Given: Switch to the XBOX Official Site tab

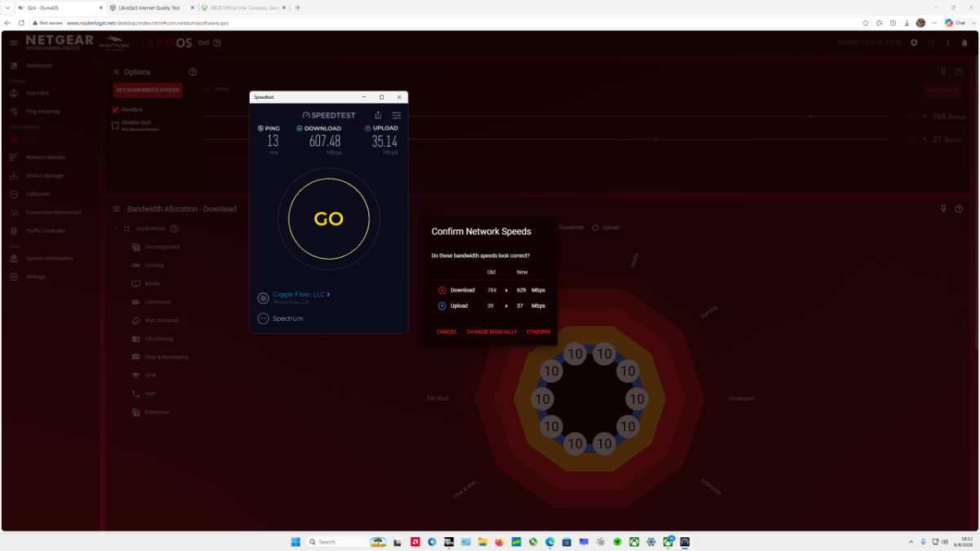Looking at the screenshot, I should click(x=238, y=7).
